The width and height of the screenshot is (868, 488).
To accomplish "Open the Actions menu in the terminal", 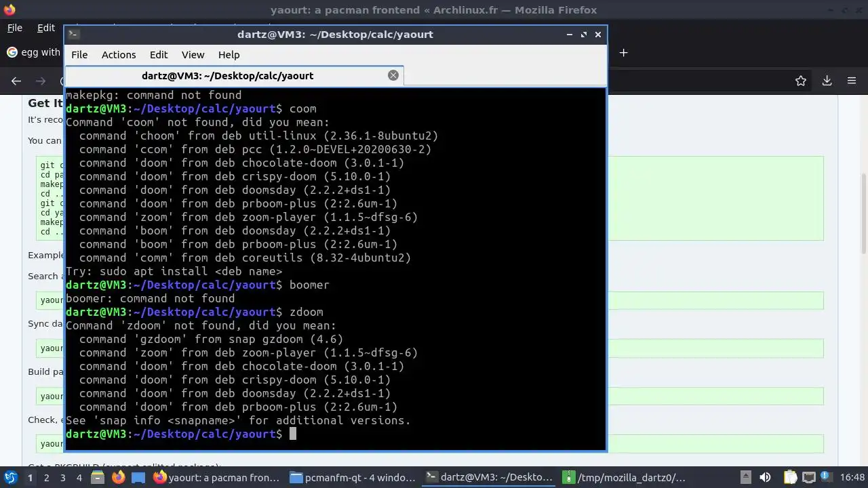I will click(x=119, y=55).
